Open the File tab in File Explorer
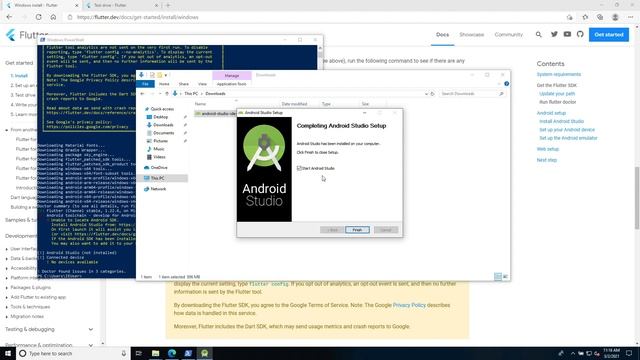Viewport: 640px width, 360px height. (145, 84)
